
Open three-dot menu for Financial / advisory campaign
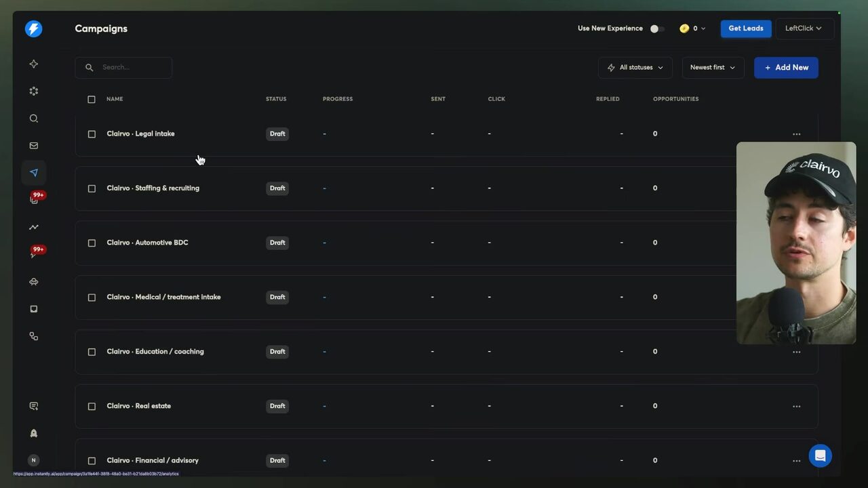click(x=797, y=461)
